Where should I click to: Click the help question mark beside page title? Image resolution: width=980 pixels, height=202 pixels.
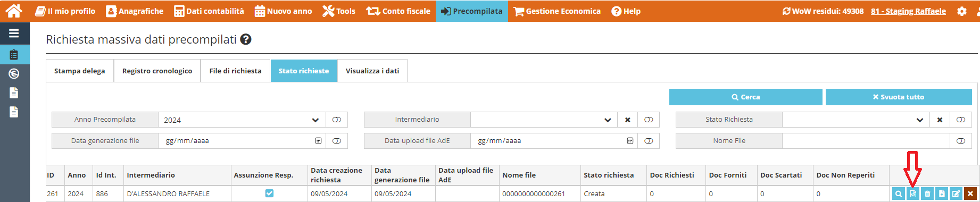(x=246, y=39)
